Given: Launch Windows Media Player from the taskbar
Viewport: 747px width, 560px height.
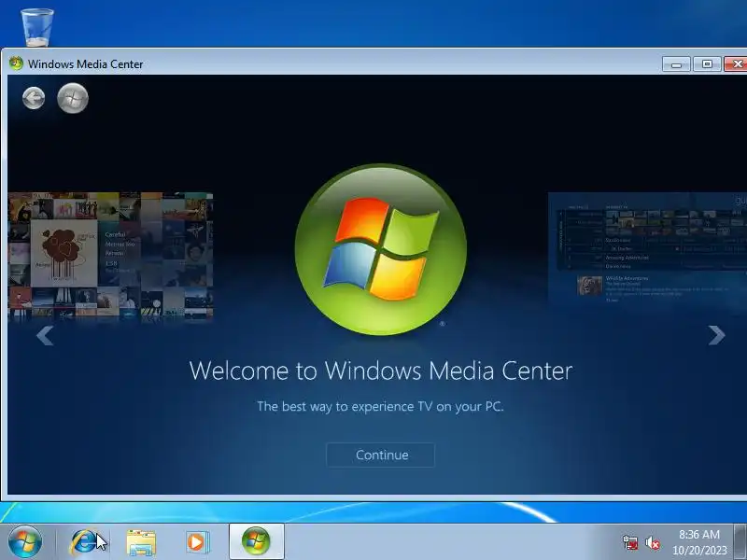Looking at the screenshot, I should [197, 542].
